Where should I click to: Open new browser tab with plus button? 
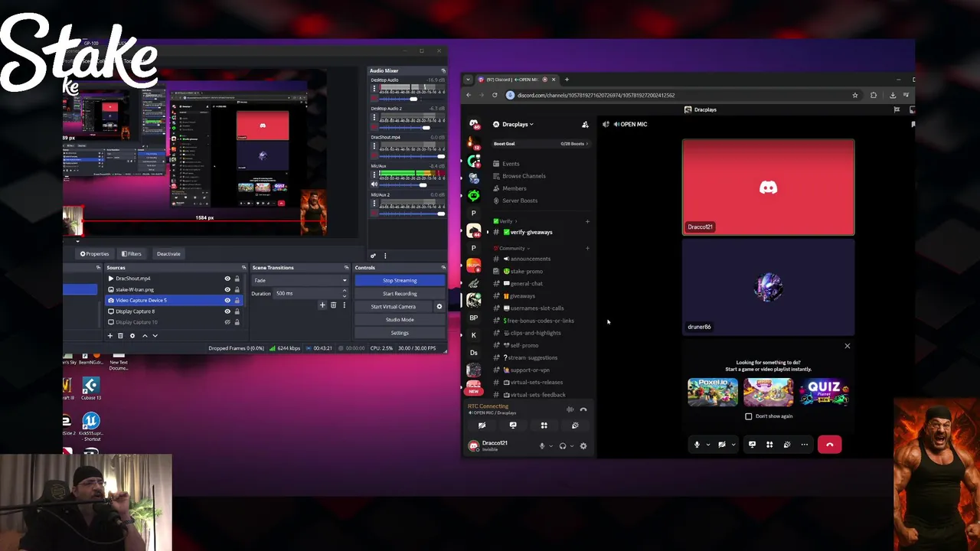pyautogui.click(x=567, y=80)
